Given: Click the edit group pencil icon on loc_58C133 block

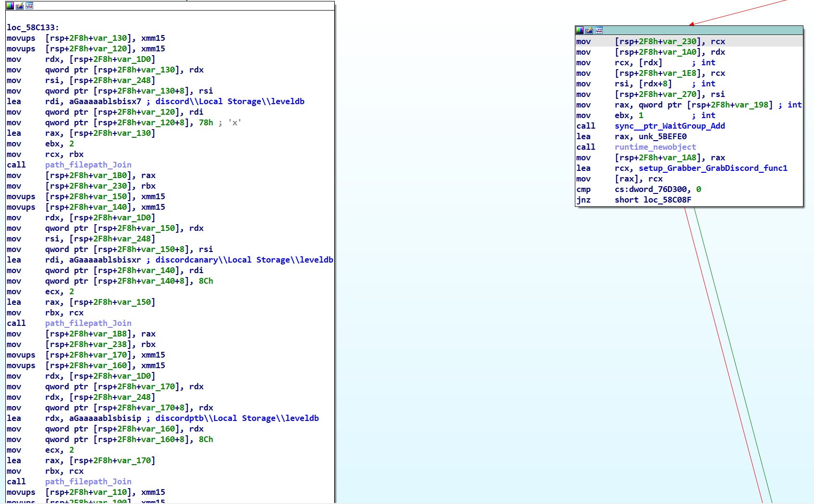Looking at the screenshot, I should (20, 6).
